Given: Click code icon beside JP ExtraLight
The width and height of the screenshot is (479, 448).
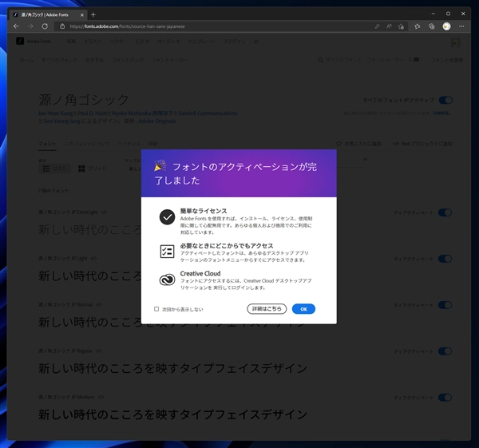Looking at the screenshot, I should click(104, 212).
